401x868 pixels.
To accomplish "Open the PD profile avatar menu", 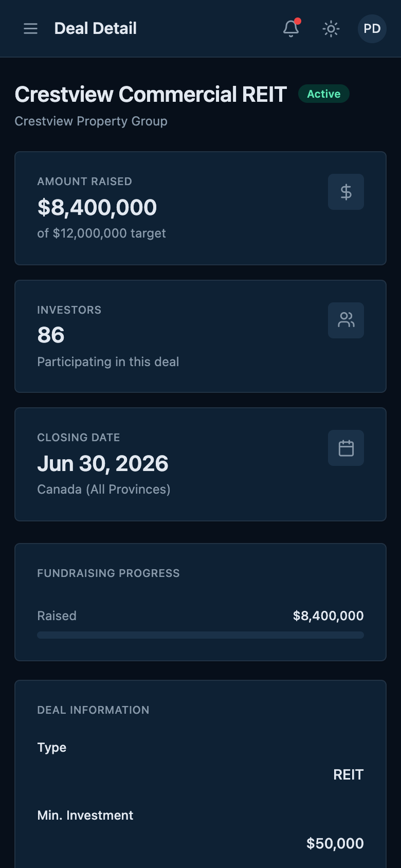I will pos(372,29).
